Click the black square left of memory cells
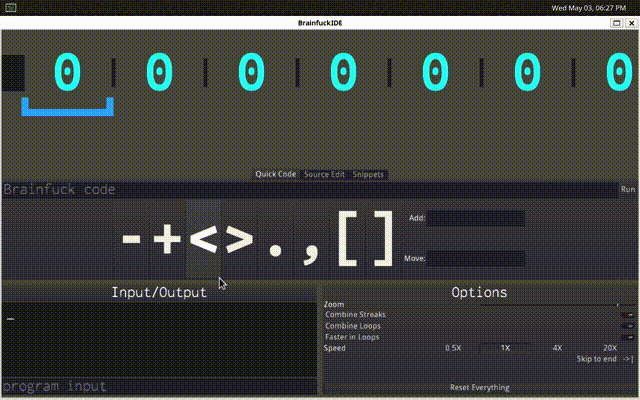640x400 pixels. click(13, 73)
